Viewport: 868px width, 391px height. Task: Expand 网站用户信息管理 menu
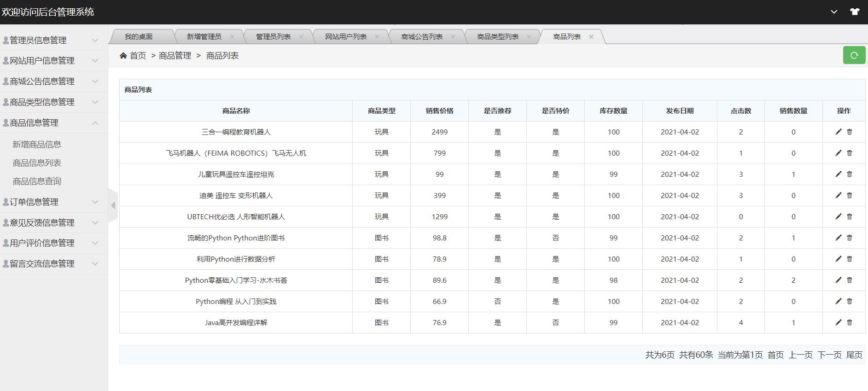[x=54, y=60]
